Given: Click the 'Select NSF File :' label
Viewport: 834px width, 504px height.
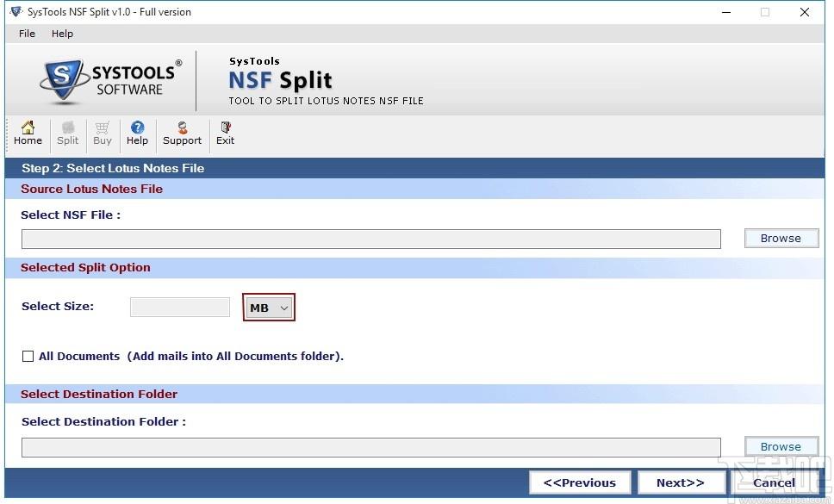Looking at the screenshot, I should 71,215.
